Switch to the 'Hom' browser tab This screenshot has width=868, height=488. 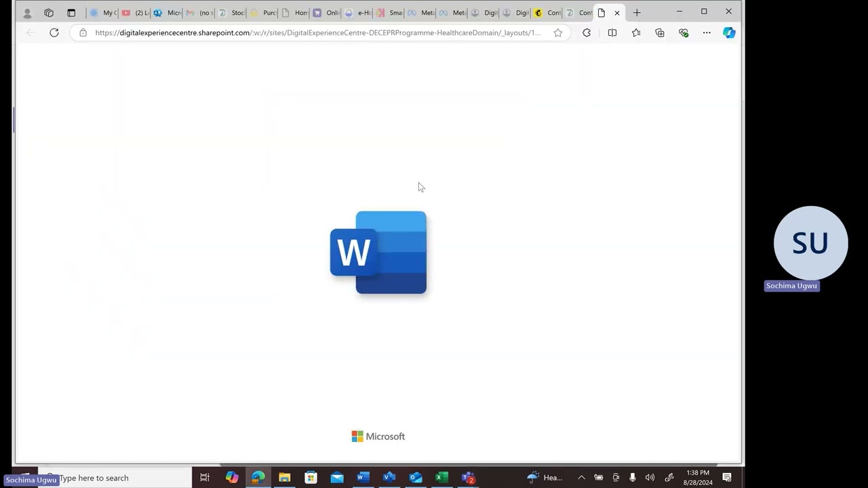click(294, 13)
